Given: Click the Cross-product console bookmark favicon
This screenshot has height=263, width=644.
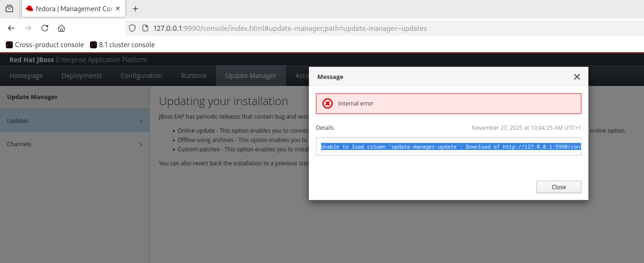Looking at the screenshot, I should pos(9,45).
